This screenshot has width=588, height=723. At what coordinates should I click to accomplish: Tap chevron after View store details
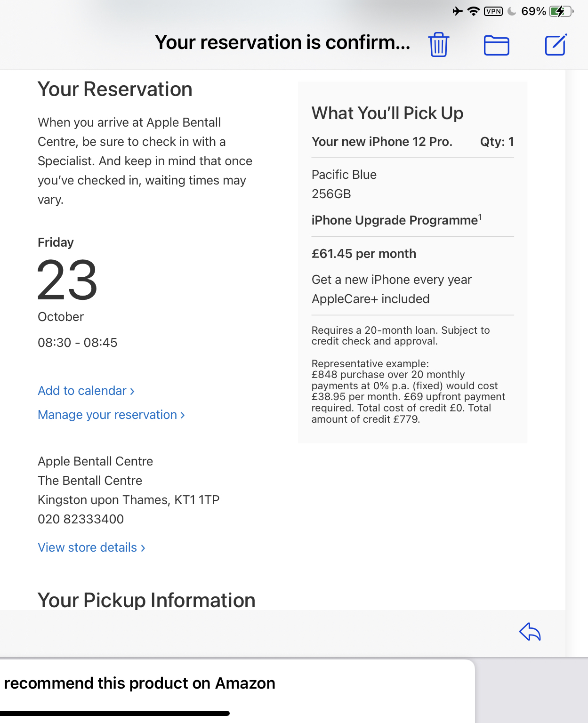pos(143,548)
